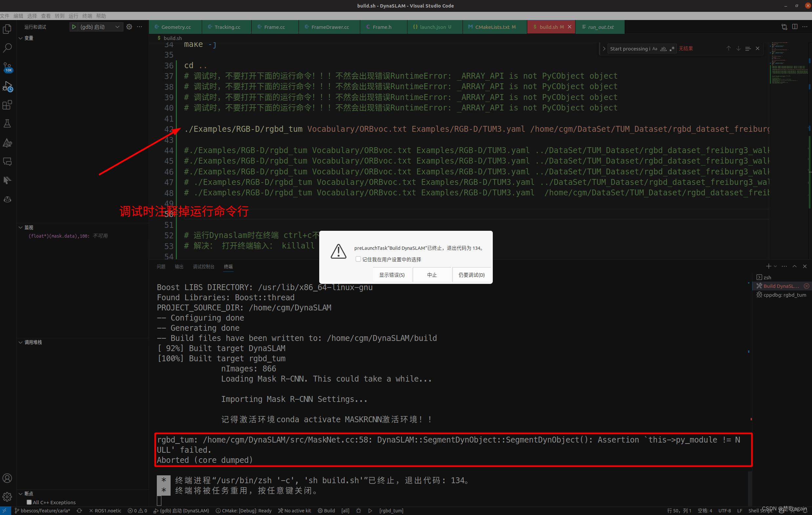Viewport: 812px width, 515px height.
Task: Close the build.sh editor tab
Action: 570,27
